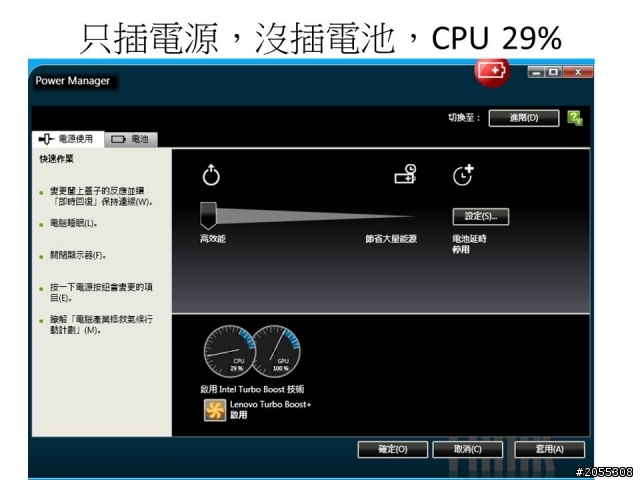Click the 快速作業 heading

click(x=56, y=159)
